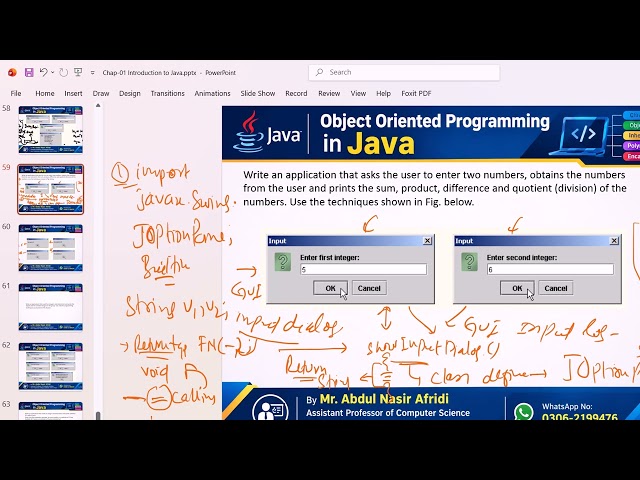Image resolution: width=640 pixels, height=480 pixels.
Task: Open the Record tab
Action: pos(296,93)
